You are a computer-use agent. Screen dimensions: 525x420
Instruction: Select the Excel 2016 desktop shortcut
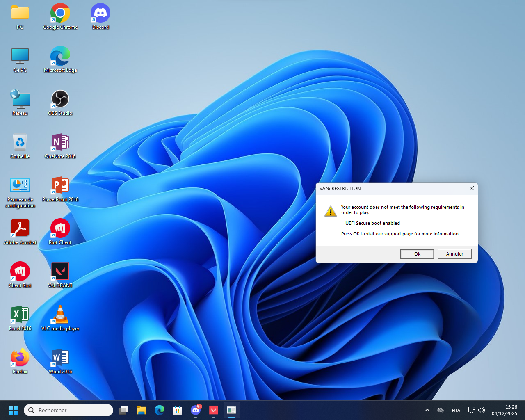pos(20,318)
